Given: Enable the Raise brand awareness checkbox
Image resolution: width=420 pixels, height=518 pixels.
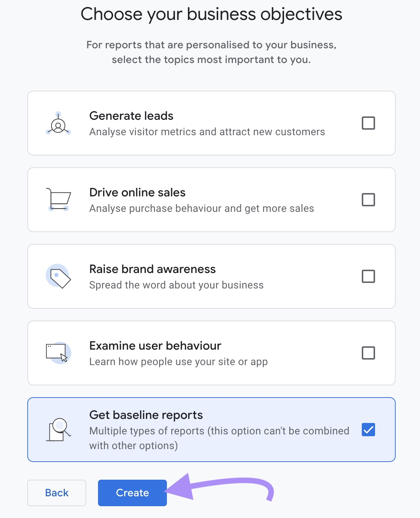Looking at the screenshot, I should click(368, 276).
